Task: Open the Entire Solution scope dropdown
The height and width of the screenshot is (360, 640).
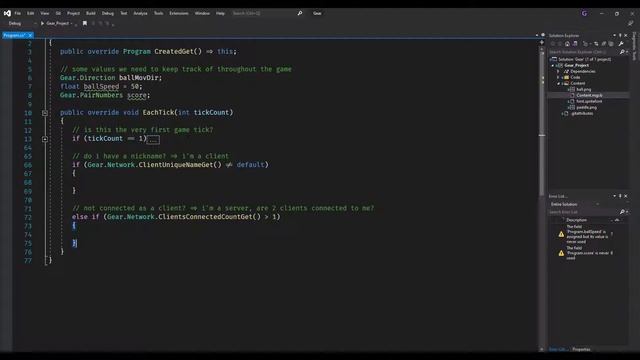Action: point(575,204)
